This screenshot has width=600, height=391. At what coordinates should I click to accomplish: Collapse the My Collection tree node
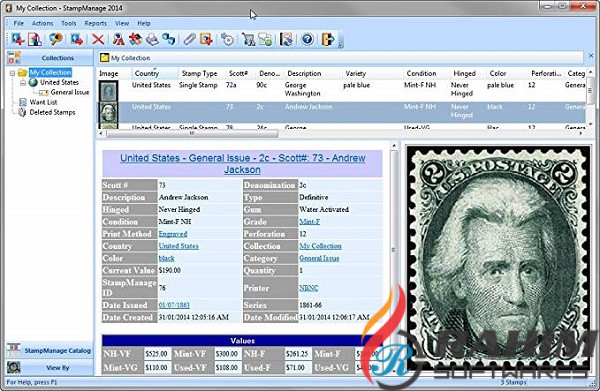click(12, 73)
